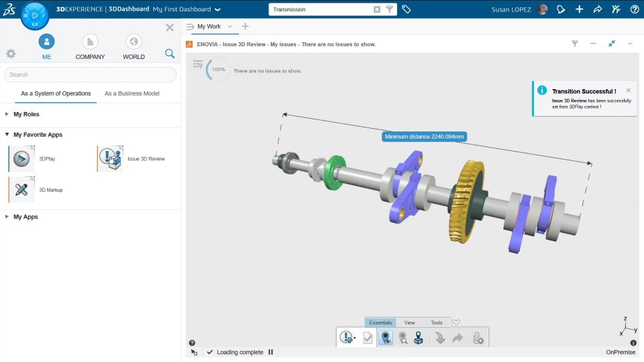
Task: Select the ME section
Action: [46, 47]
